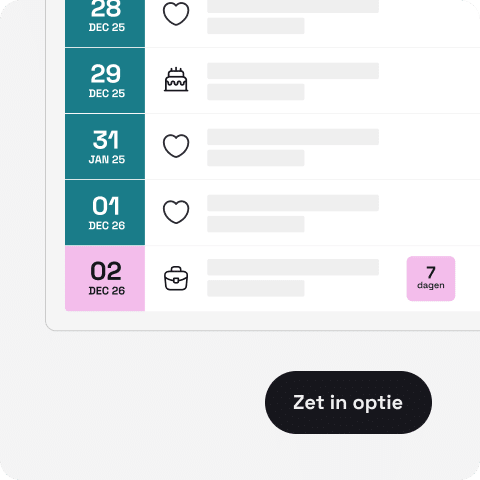
Task: Select the pink 02 DEC 26 date tile
Action: click(105, 278)
